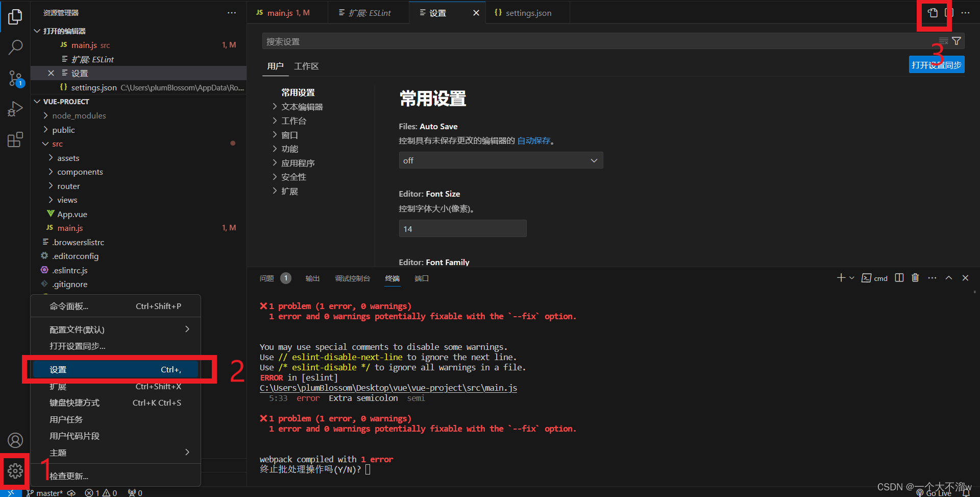Screen dimensions: 980x497
Task: Follow the 自动保存 link
Action: [x=533, y=140]
